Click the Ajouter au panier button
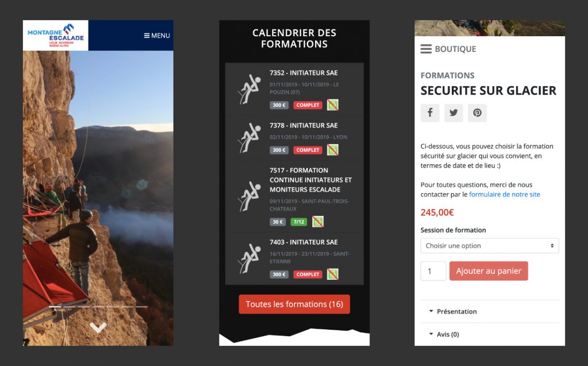Image resolution: width=588 pixels, height=366 pixels. 489,271
